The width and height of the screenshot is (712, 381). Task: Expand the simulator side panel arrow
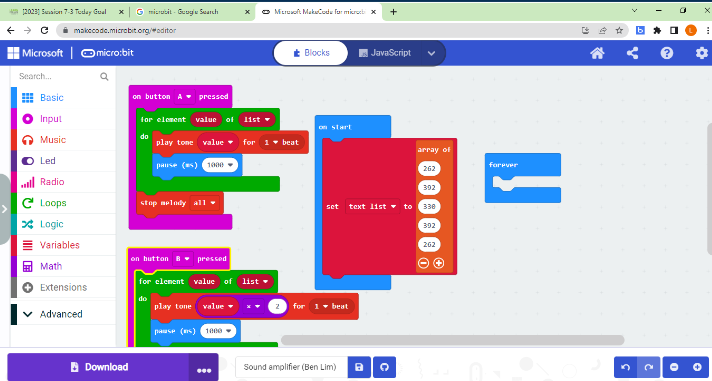click(5, 209)
